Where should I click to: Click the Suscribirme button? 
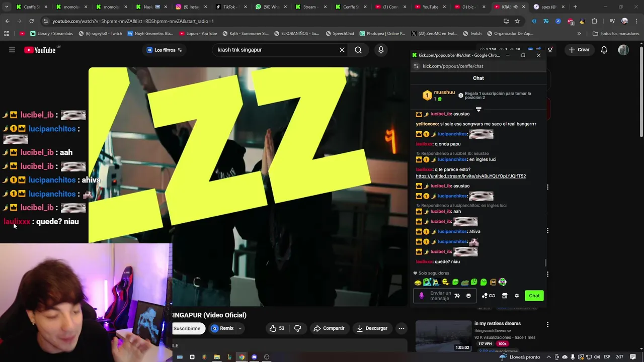pos(187,328)
